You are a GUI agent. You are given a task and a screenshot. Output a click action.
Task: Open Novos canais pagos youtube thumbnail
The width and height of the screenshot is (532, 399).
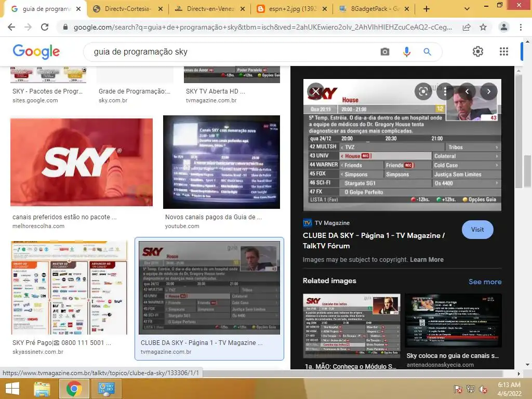coord(221,162)
